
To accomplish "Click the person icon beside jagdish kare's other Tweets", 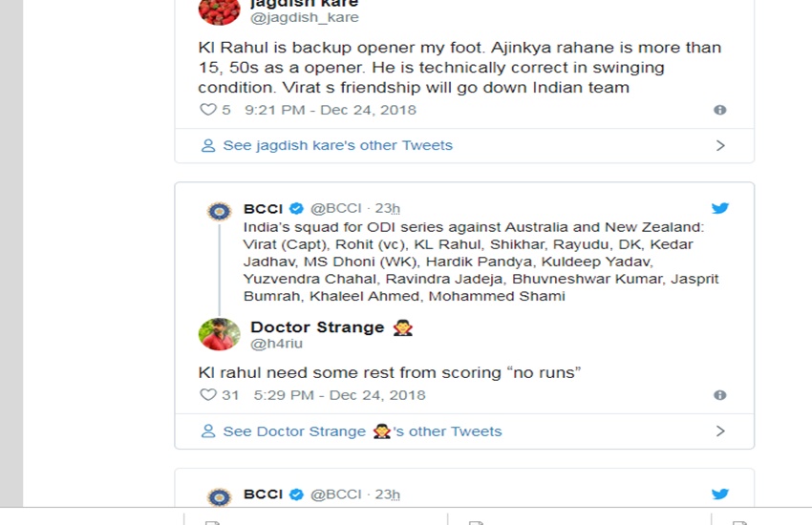I will (x=208, y=146).
